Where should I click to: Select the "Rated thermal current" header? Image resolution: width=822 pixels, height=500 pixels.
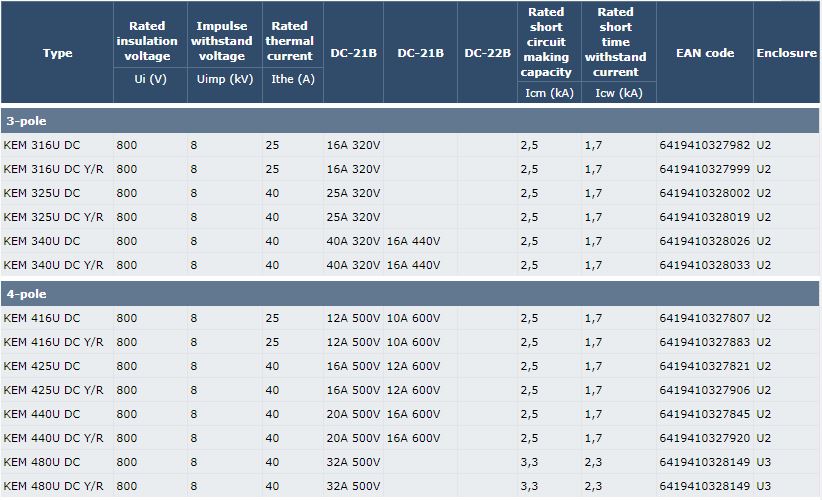tap(289, 41)
